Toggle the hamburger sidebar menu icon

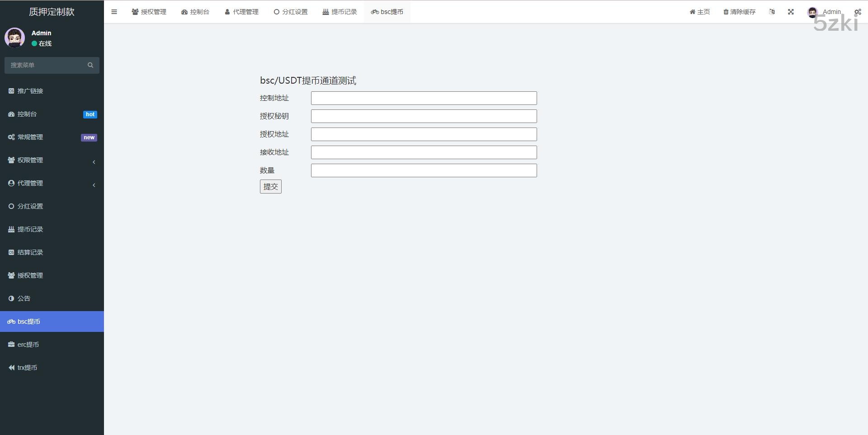114,12
